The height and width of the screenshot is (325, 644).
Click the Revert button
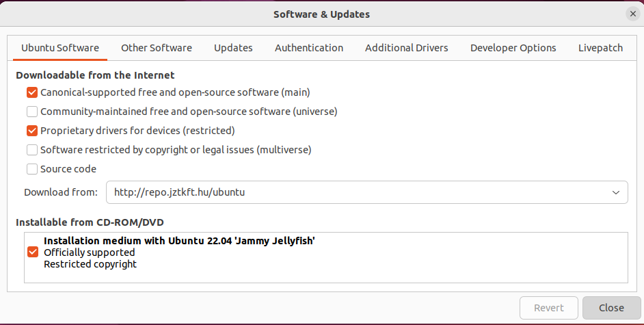549,308
